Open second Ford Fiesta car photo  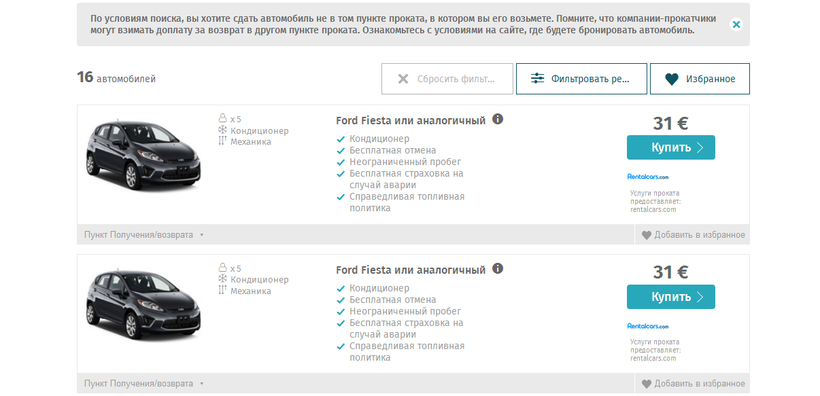click(143, 303)
